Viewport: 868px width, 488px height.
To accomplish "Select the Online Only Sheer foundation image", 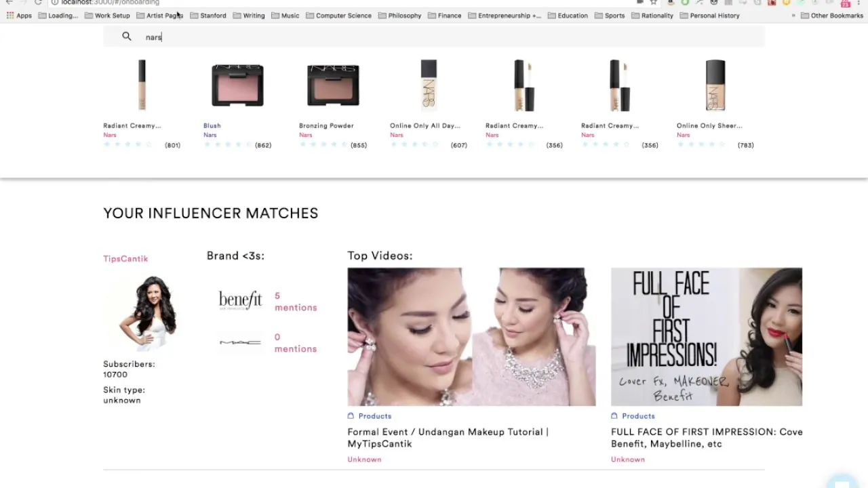I will (x=715, y=85).
